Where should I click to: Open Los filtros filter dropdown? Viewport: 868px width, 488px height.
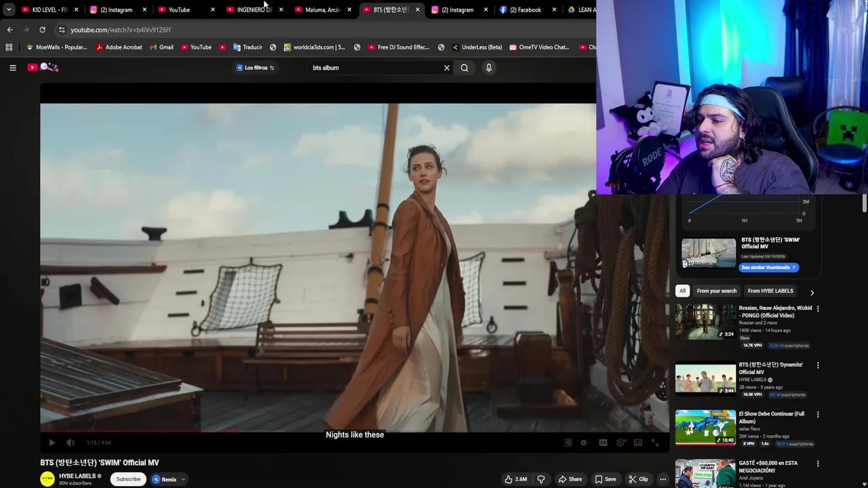tap(255, 68)
